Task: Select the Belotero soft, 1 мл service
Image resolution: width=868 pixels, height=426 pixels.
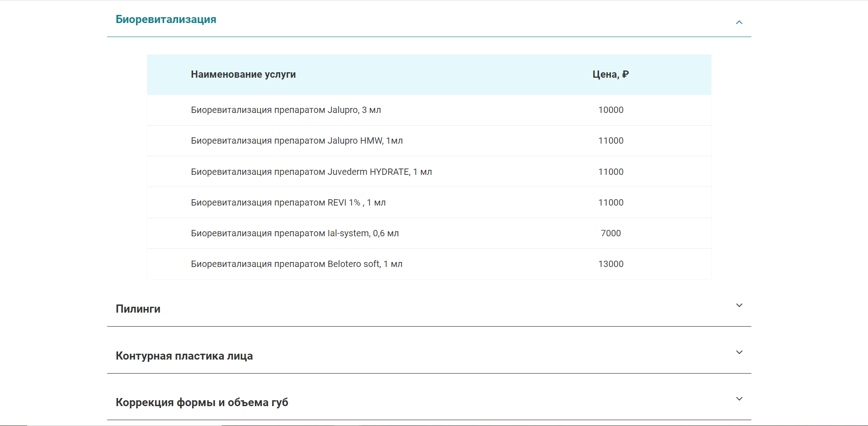Action: (x=297, y=264)
